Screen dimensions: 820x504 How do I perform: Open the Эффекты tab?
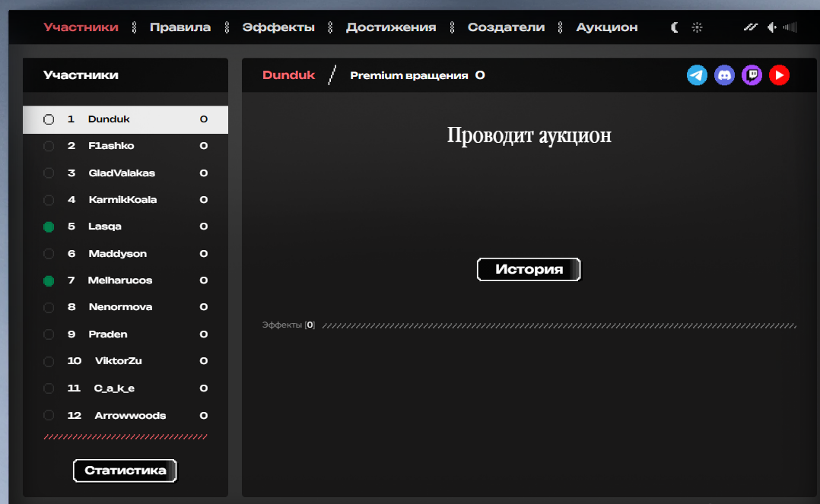[278, 27]
